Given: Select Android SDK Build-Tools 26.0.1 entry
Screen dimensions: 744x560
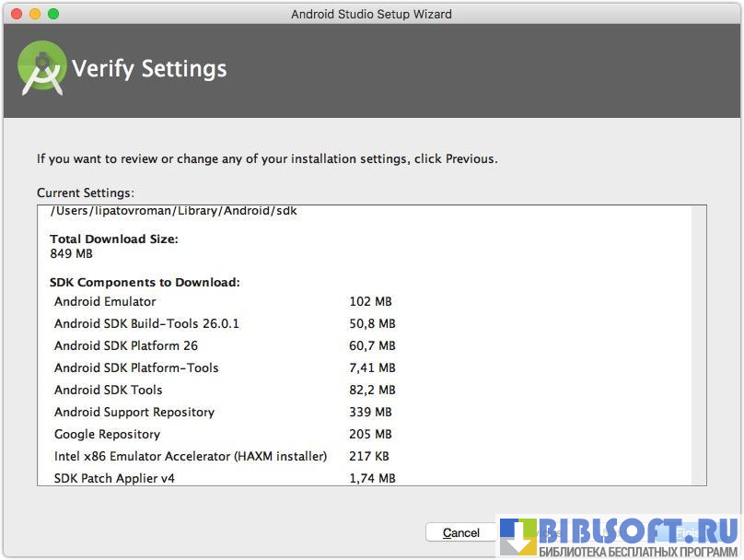Looking at the screenshot, I should 146,323.
